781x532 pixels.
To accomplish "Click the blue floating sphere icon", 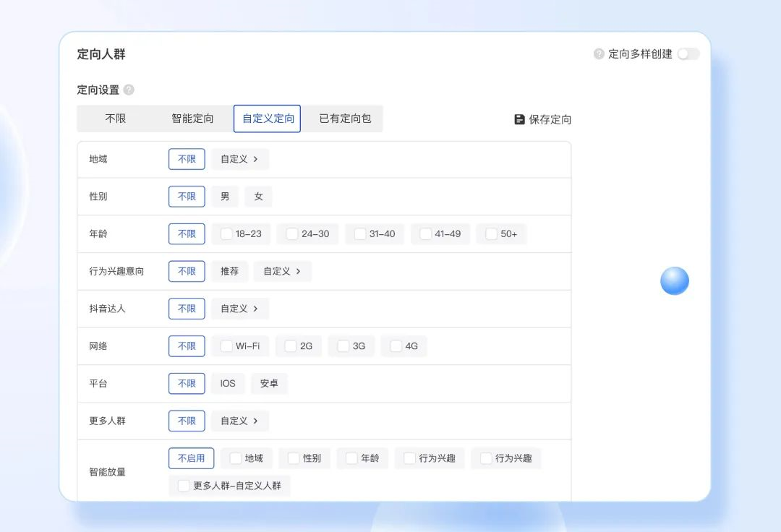I will (674, 281).
